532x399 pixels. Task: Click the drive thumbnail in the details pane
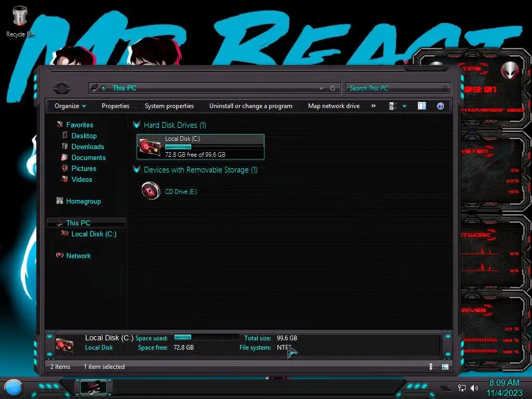pyautogui.click(x=64, y=345)
